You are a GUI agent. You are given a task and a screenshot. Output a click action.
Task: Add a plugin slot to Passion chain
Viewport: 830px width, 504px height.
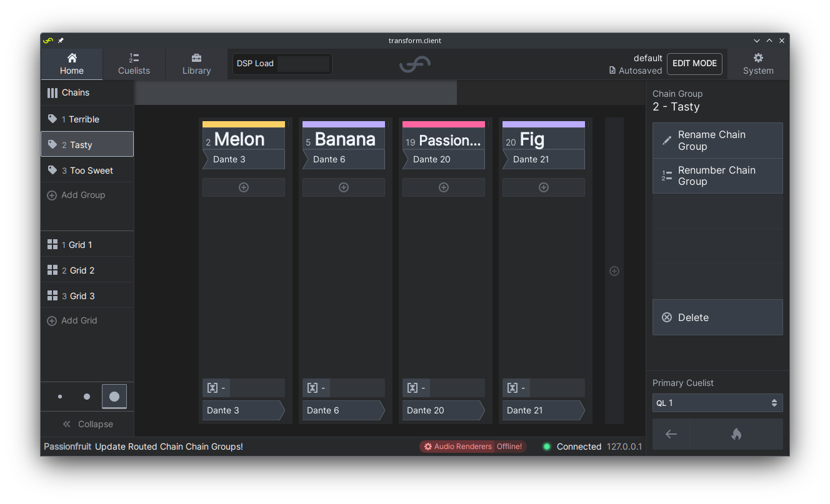pos(444,187)
